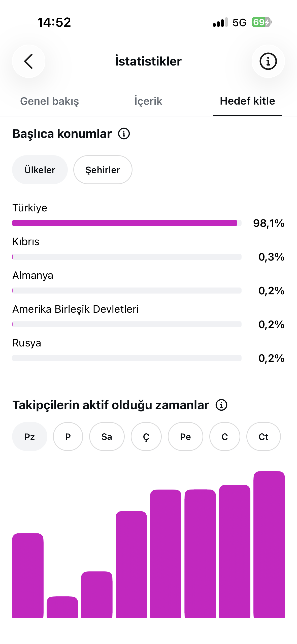Tap the info icon next to Başlıca konumlar
The height and width of the screenshot is (644, 297).
[x=124, y=134]
